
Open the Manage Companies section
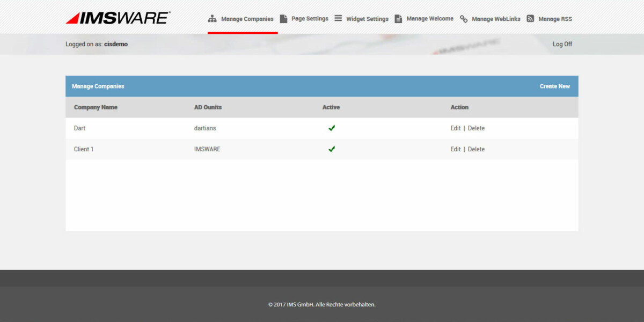(x=247, y=18)
